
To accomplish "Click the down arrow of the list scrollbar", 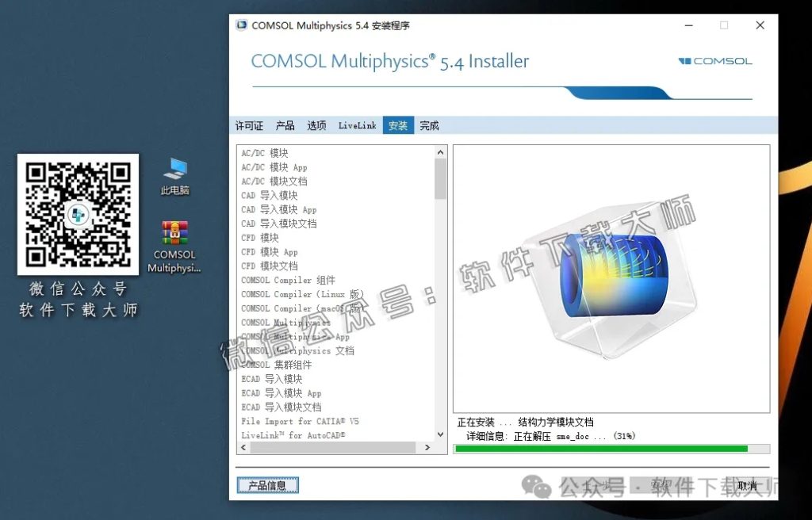I will (439, 434).
